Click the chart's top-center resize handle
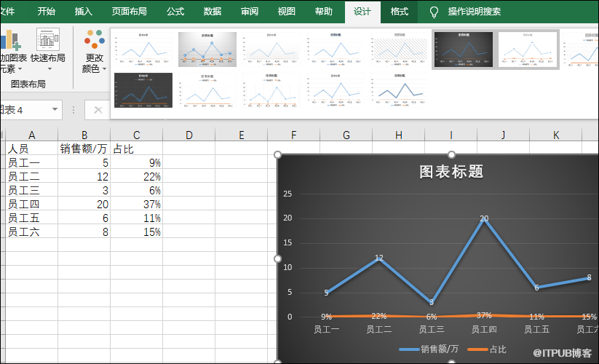The image size is (599, 364). pyautogui.click(x=451, y=155)
